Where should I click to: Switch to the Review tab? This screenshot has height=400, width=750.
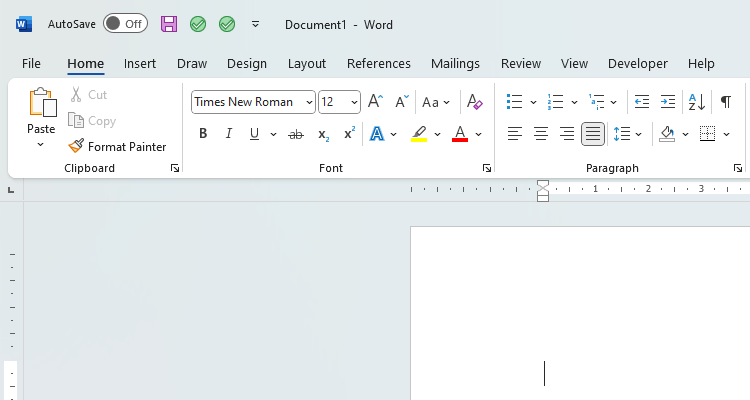tap(521, 64)
